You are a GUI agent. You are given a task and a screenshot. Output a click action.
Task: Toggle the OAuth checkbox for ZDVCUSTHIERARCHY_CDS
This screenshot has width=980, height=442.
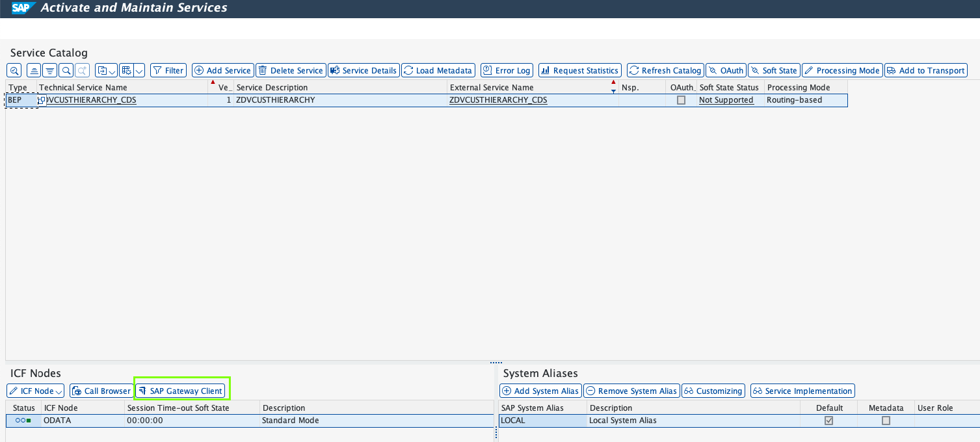point(681,100)
